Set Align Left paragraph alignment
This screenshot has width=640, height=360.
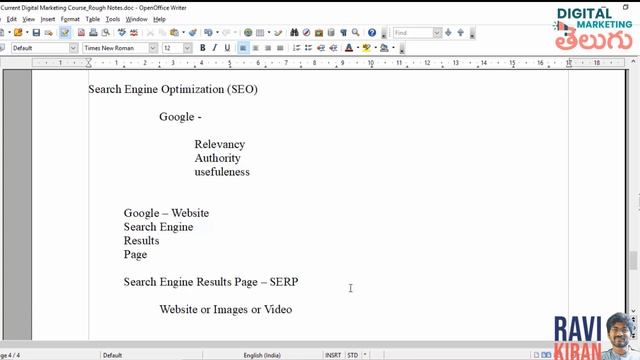[x=243, y=48]
